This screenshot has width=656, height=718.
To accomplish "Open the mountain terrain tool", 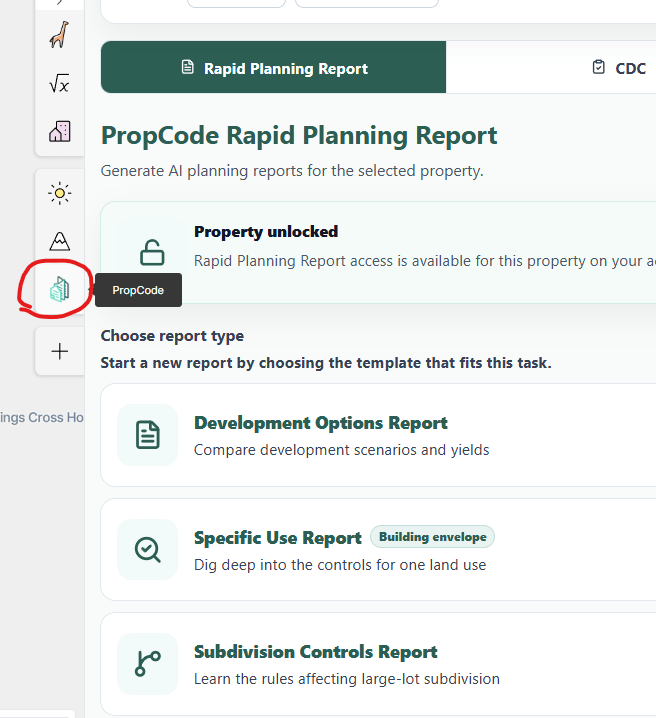I will coord(60,241).
